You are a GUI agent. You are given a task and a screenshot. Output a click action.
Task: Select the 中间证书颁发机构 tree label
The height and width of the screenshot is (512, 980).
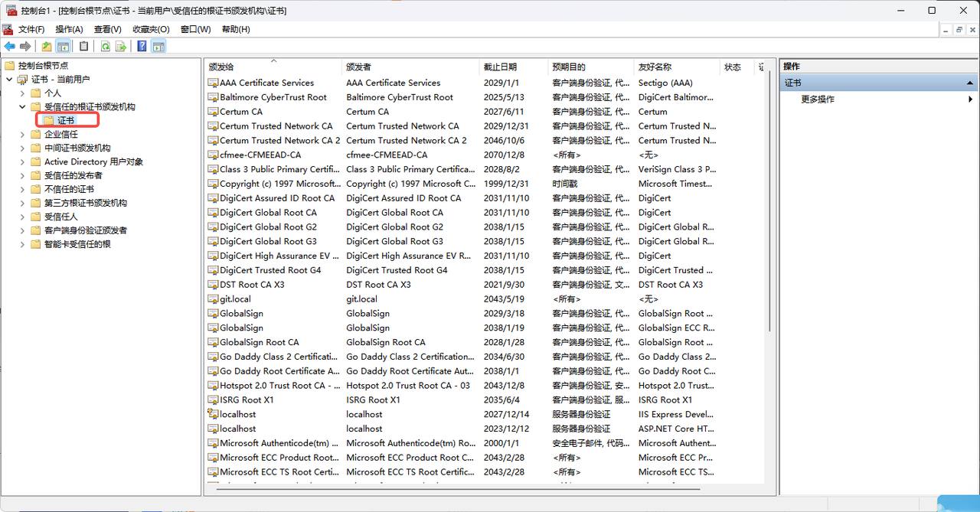click(77, 148)
